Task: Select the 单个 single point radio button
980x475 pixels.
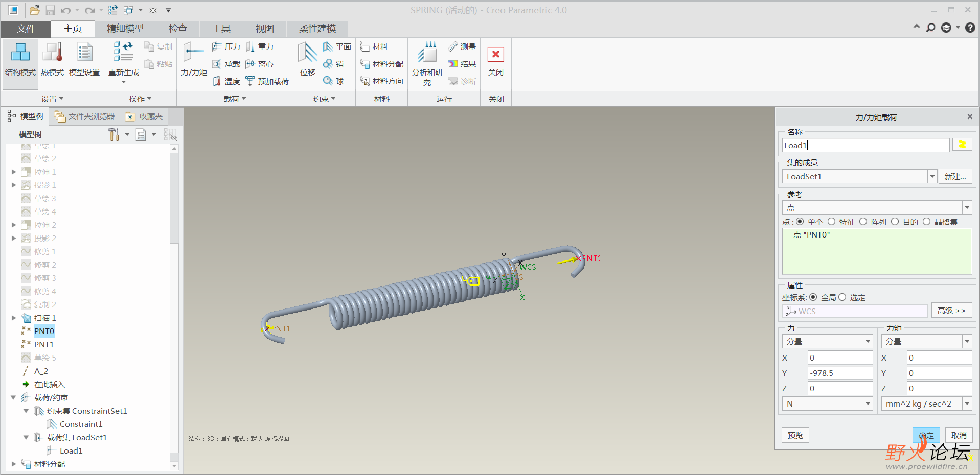Action: tap(800, 222)
